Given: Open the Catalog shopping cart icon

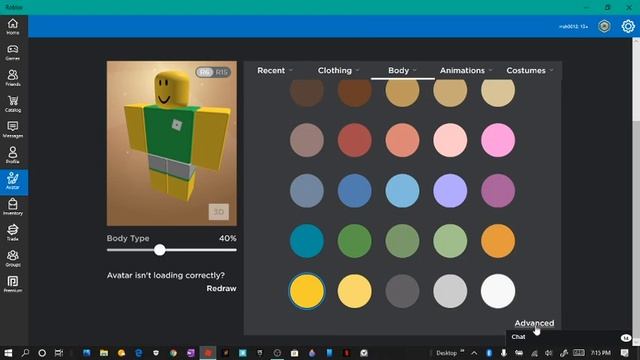Looking at the screenshot, I should click(x=13, y=103).
